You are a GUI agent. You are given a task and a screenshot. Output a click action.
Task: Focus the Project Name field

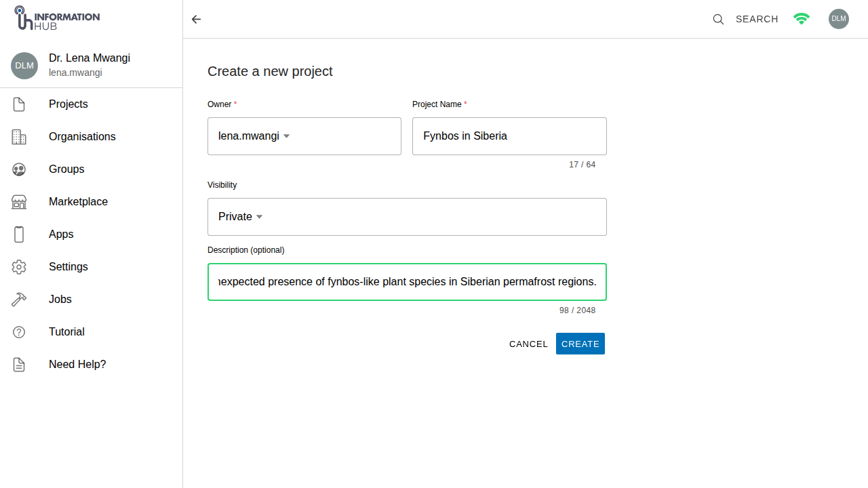click(x=509, y=136)
